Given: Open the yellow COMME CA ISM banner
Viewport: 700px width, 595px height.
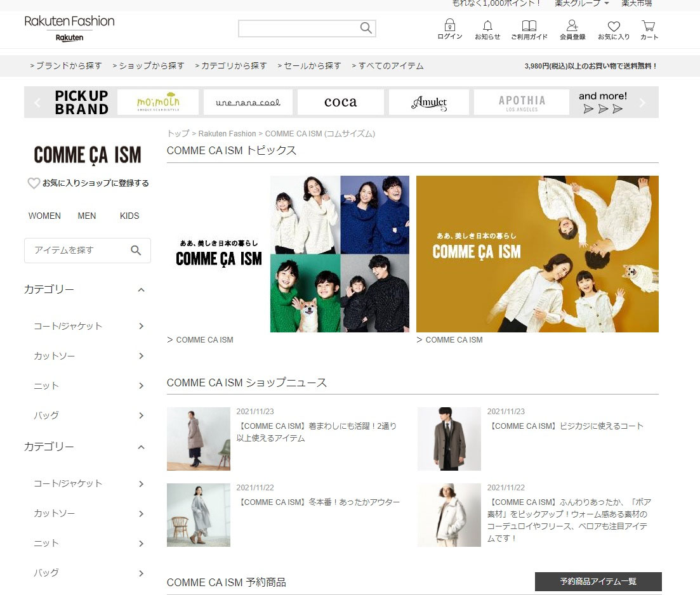Looking at the screenshot, I should [538, 254].
